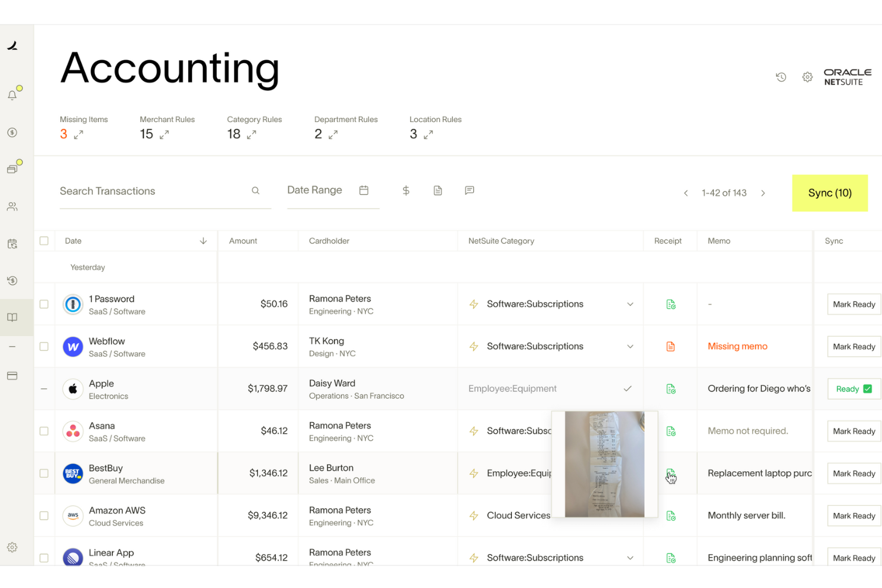Open the Software:Subscriptions dropdown for Webflow
Viewport: 882px width, 588px height.
pyautogui.click(x=630, y=346)
